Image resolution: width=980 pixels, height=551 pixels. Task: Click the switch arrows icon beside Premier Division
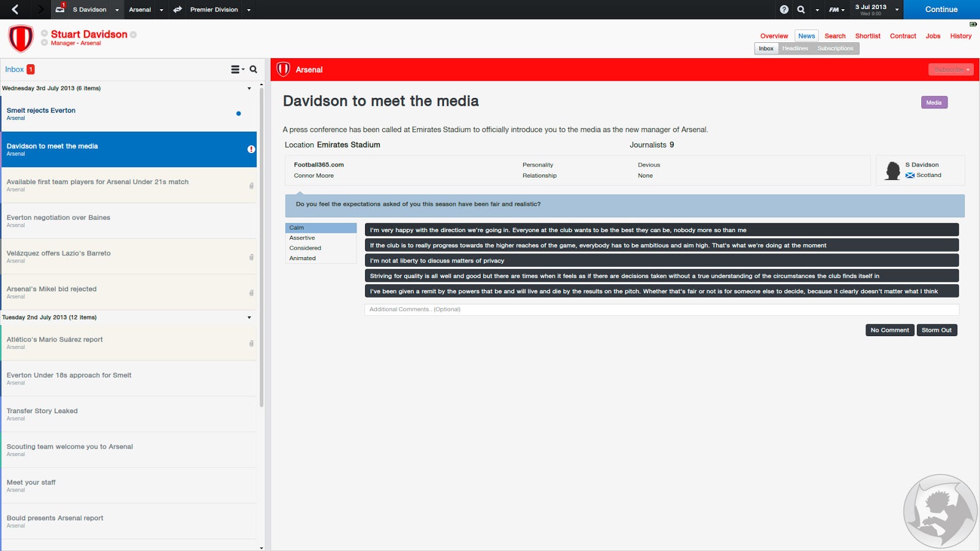[178, 9]
